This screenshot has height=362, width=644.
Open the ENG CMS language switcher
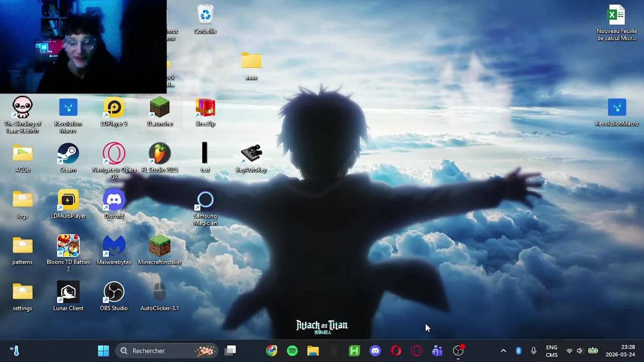551,351
